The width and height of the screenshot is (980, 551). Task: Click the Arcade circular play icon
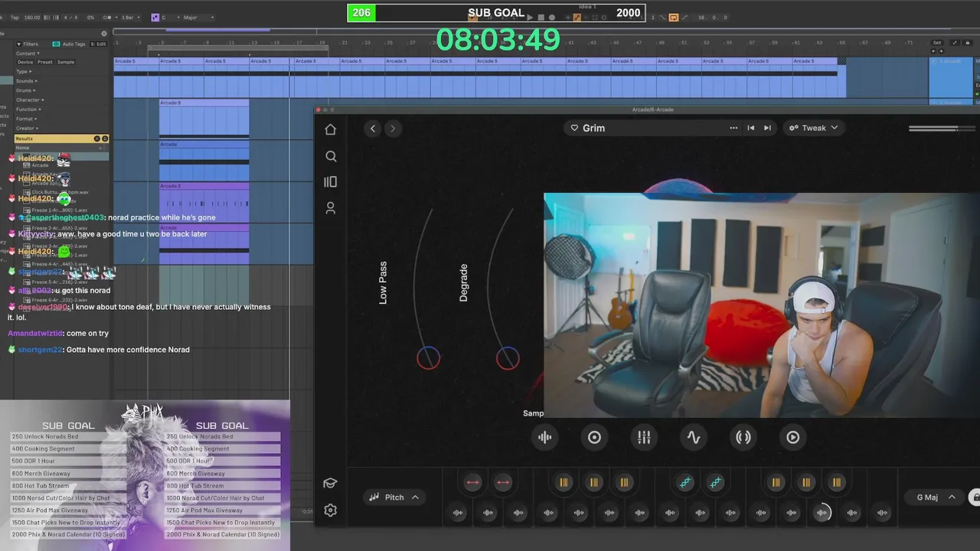(x=793, y=438)
